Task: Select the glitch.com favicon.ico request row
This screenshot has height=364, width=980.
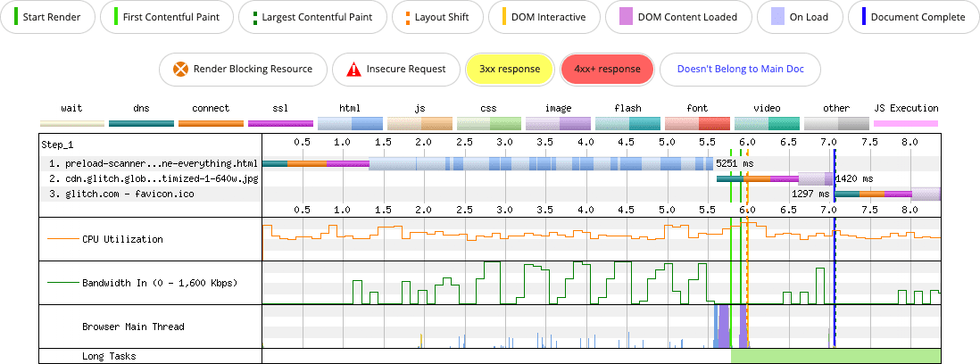Action: pyautogui.click(x=121, y=194)
